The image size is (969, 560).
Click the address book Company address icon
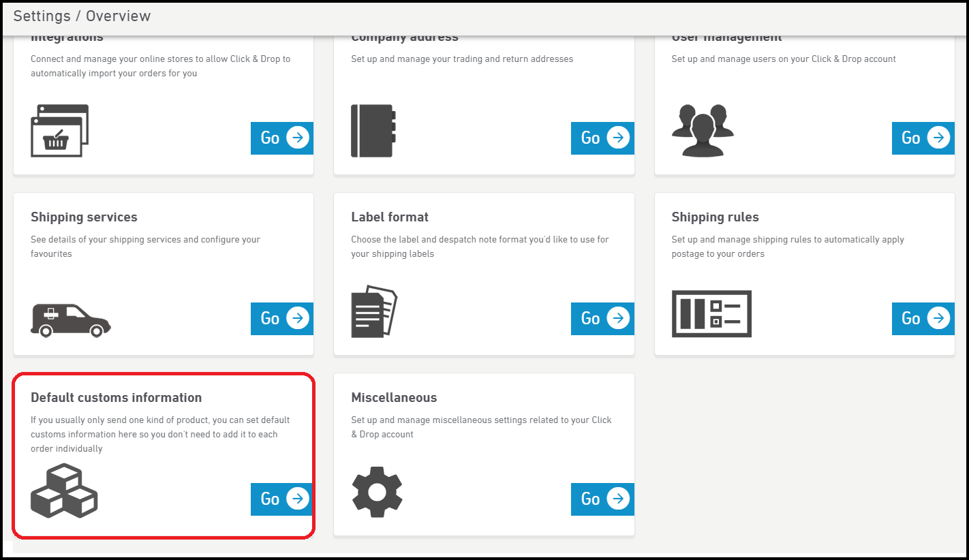pyautogui.click(x=373, y=131)
